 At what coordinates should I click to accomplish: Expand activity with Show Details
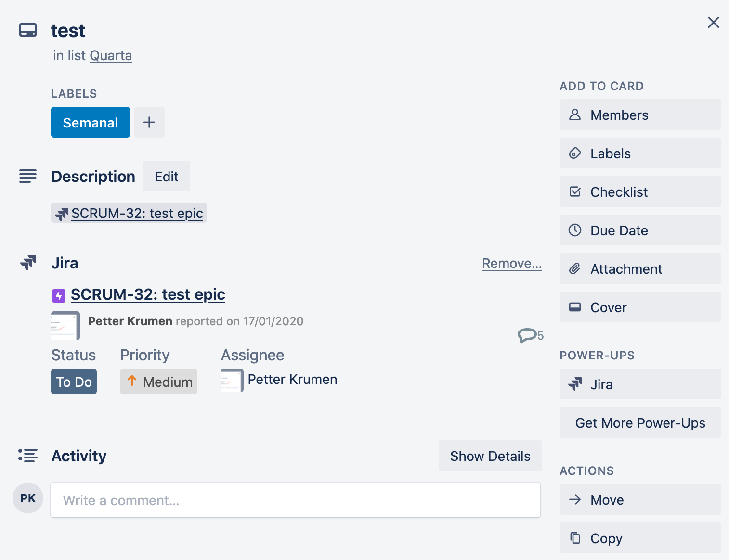tap(490, 456)
